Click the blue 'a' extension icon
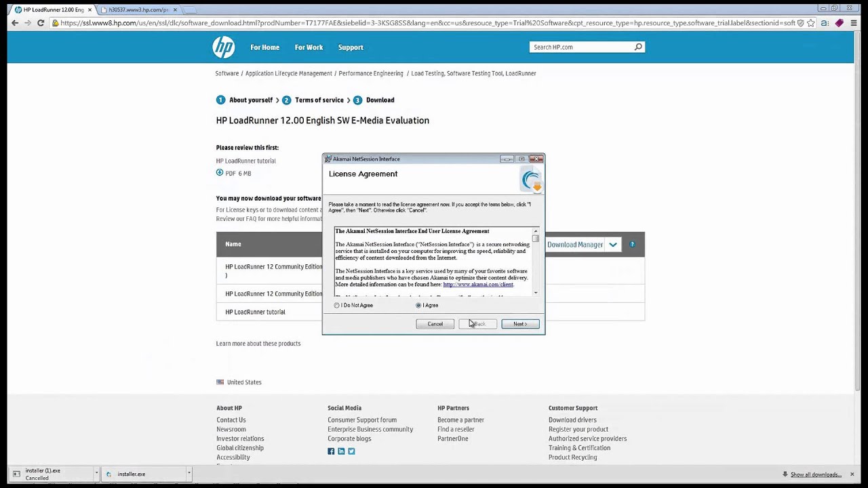The width and height of the screenshot is (868, 488). click(825, 22)
